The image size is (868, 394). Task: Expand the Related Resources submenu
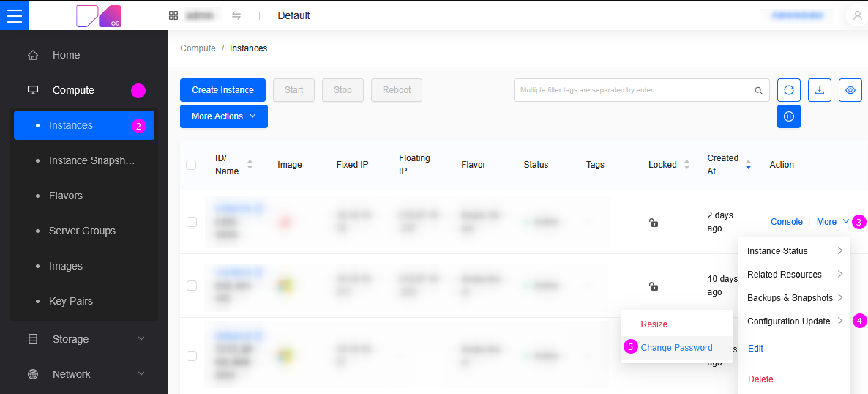click(794, 275)
